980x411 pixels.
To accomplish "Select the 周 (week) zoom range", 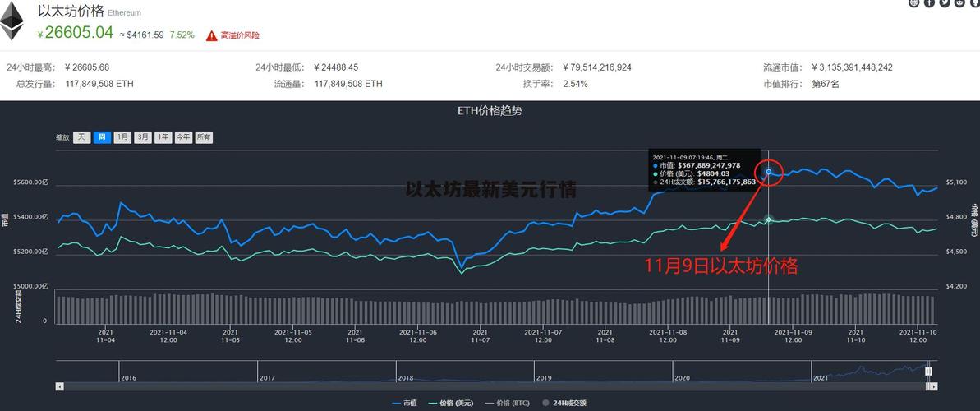I will 102,137.
